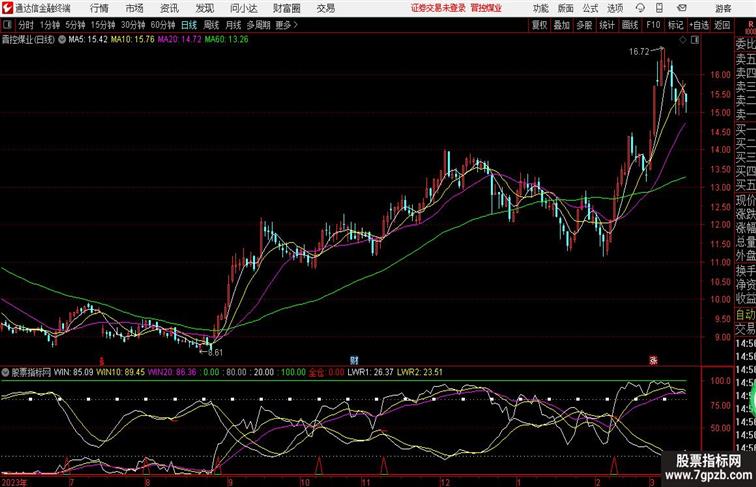Click the red 晋控煤业 title text

486,8
